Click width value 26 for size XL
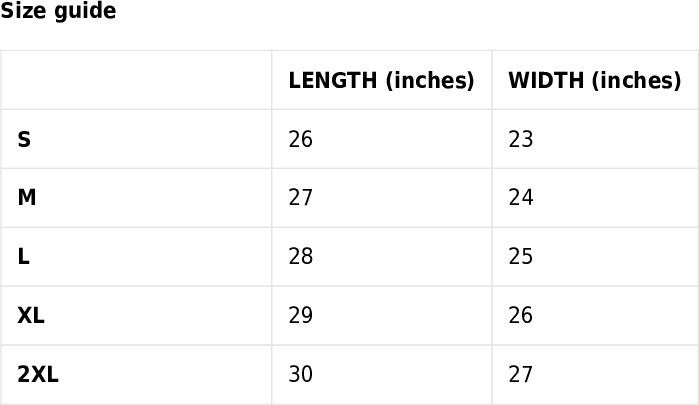 tap(521, 316)
